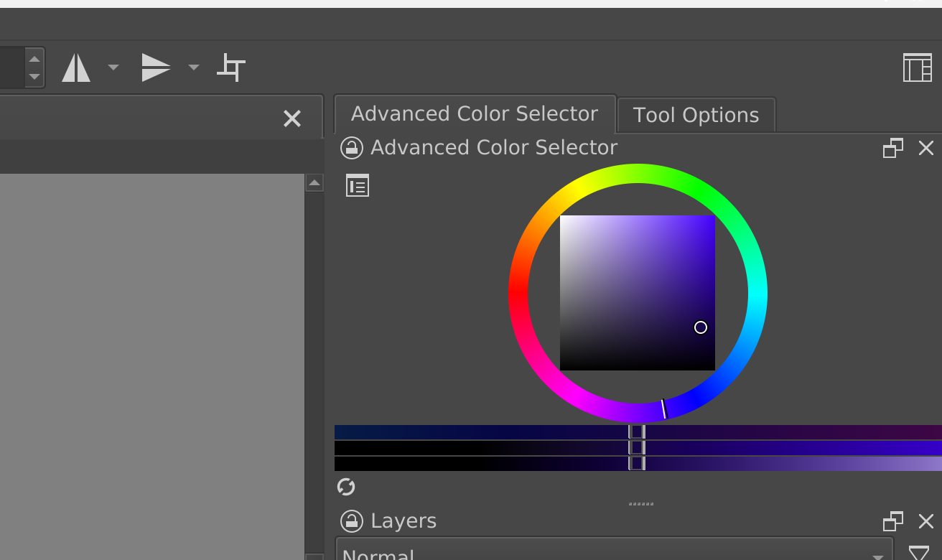Expand the vertical mirror options arrow
This screenshot has width=942, height=560.
(x=193, y=67)
